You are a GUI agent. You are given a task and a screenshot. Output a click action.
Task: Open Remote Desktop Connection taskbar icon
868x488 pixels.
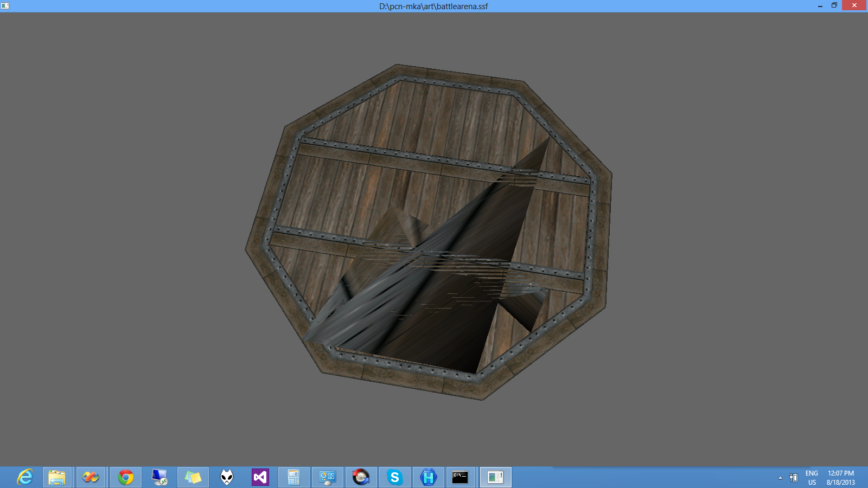coord(159,477)
